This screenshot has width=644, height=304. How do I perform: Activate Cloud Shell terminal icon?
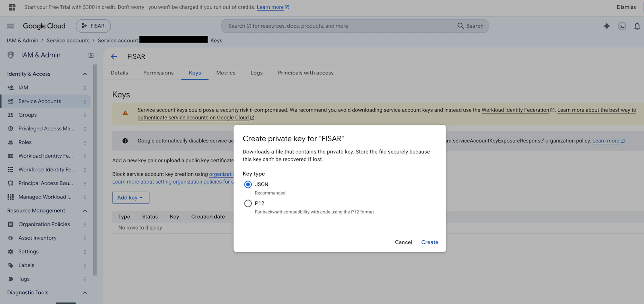(x=622, y=26)
